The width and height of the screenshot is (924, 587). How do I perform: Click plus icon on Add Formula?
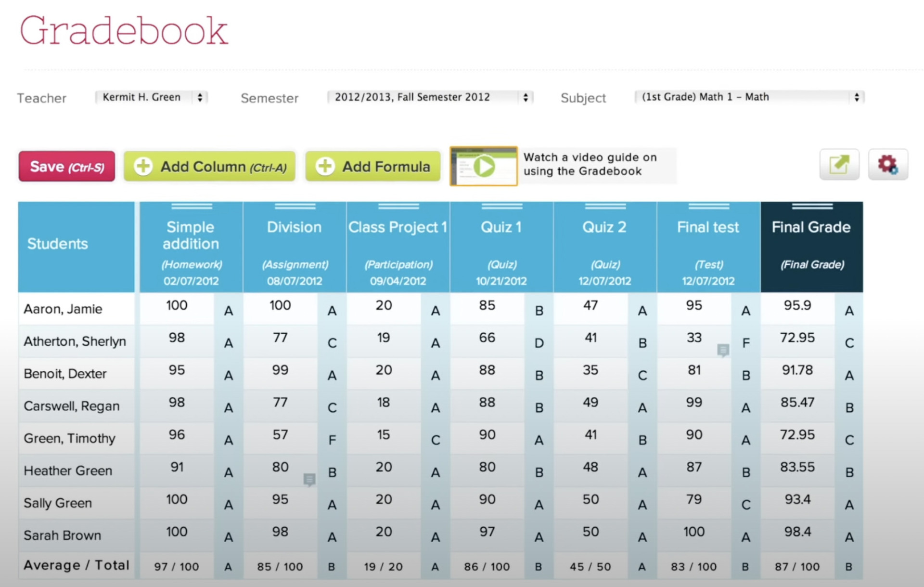pyautogui.click(x=325, y=166)
